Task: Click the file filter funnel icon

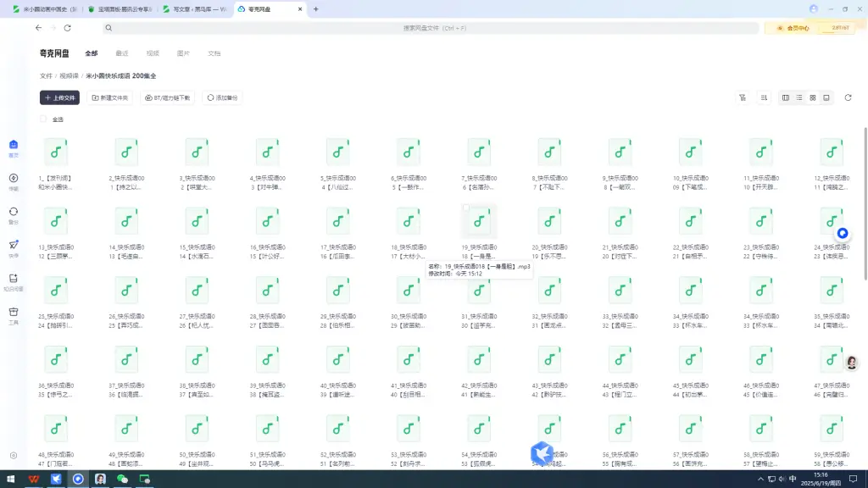Action: tap(743, 98)
